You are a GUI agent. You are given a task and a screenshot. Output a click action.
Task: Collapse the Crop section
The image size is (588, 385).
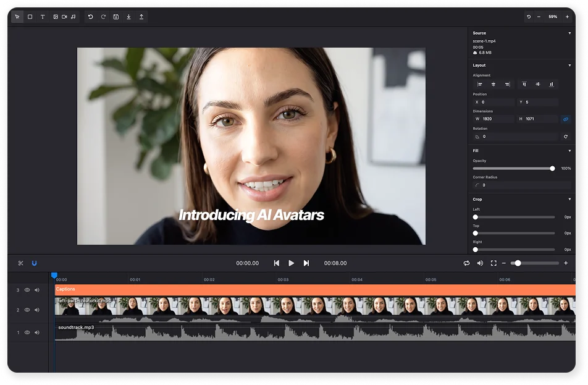tap(569, 199)
